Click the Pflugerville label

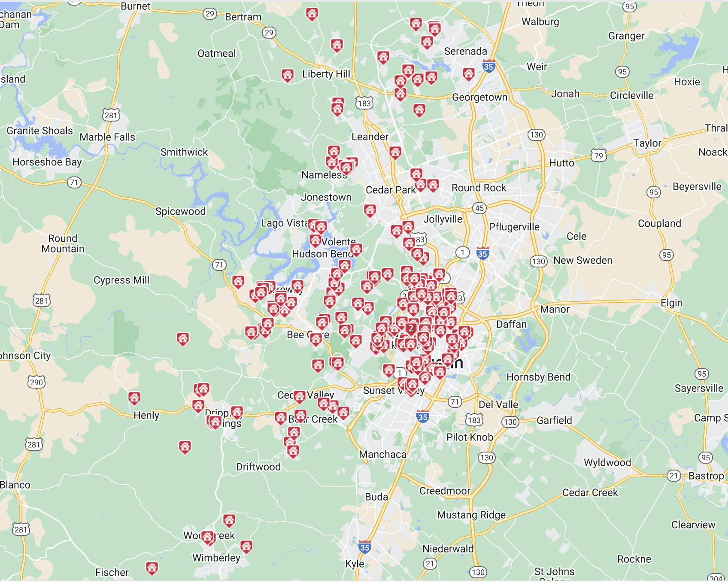pos(514,227)
